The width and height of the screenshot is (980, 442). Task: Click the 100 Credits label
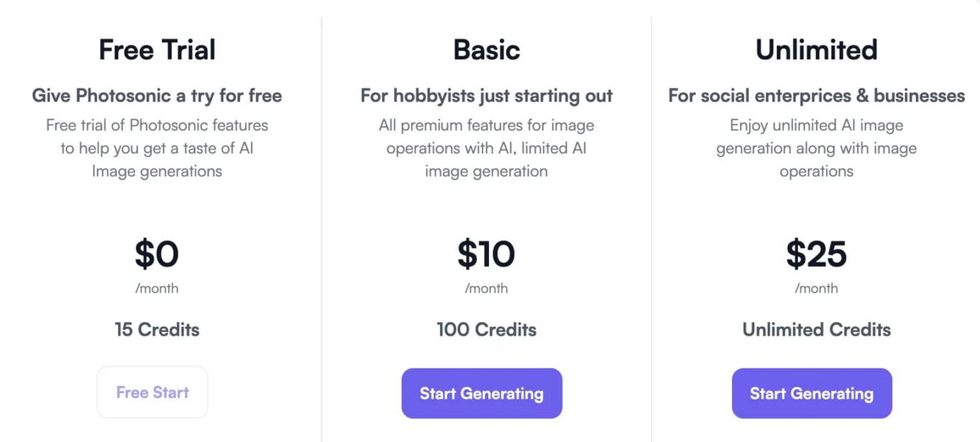(487, 330)
